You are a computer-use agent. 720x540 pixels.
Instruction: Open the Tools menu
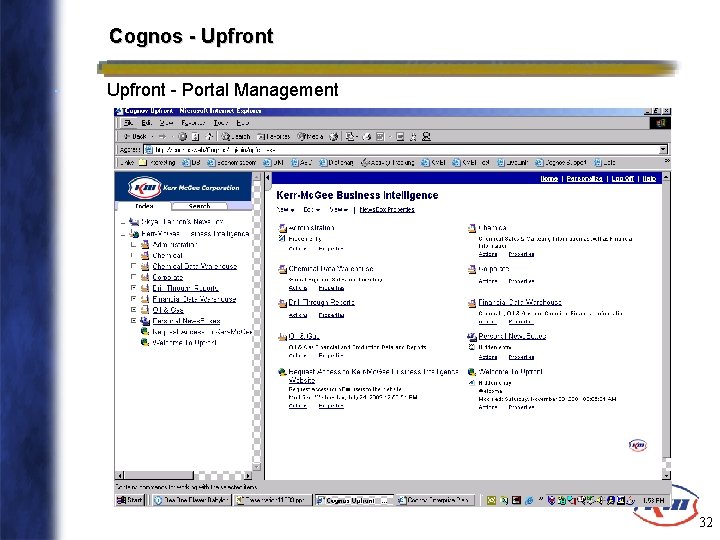coord(220,123)
